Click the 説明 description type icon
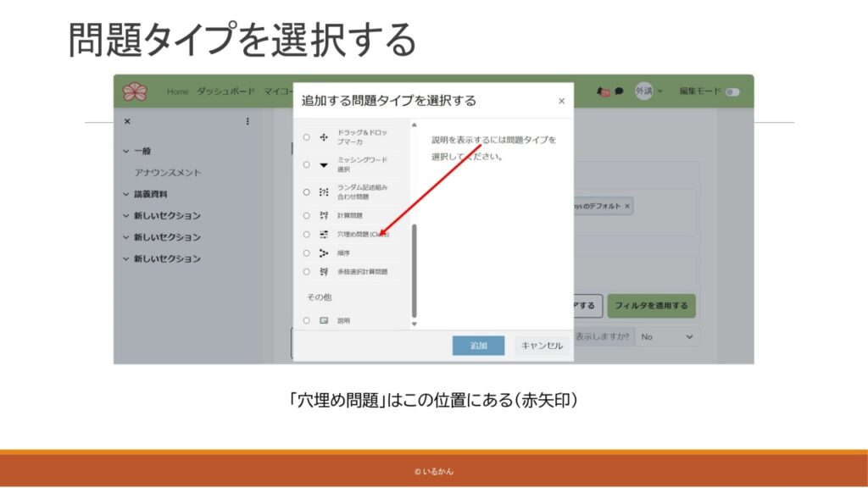The image size is (868, 488). tap(324, 321)
